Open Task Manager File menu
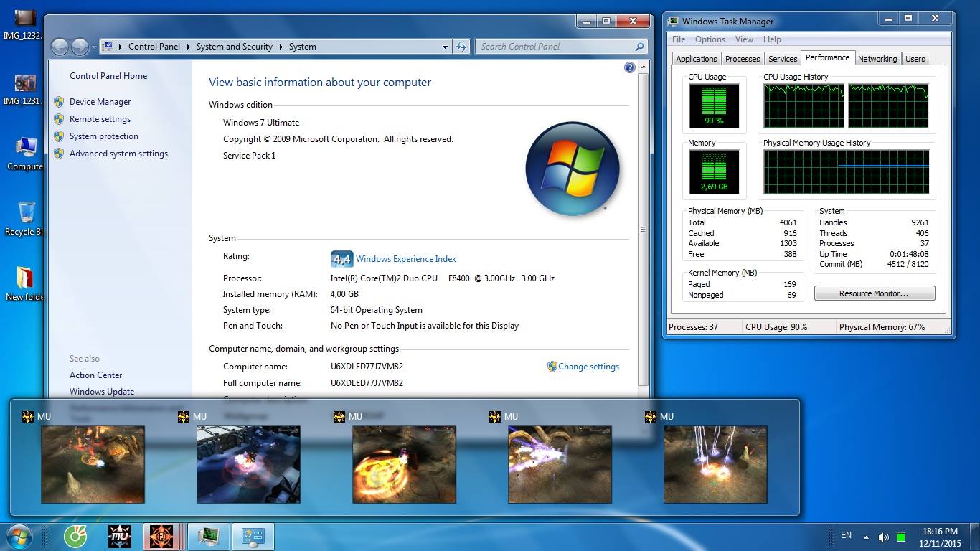 tap(679, 39)
